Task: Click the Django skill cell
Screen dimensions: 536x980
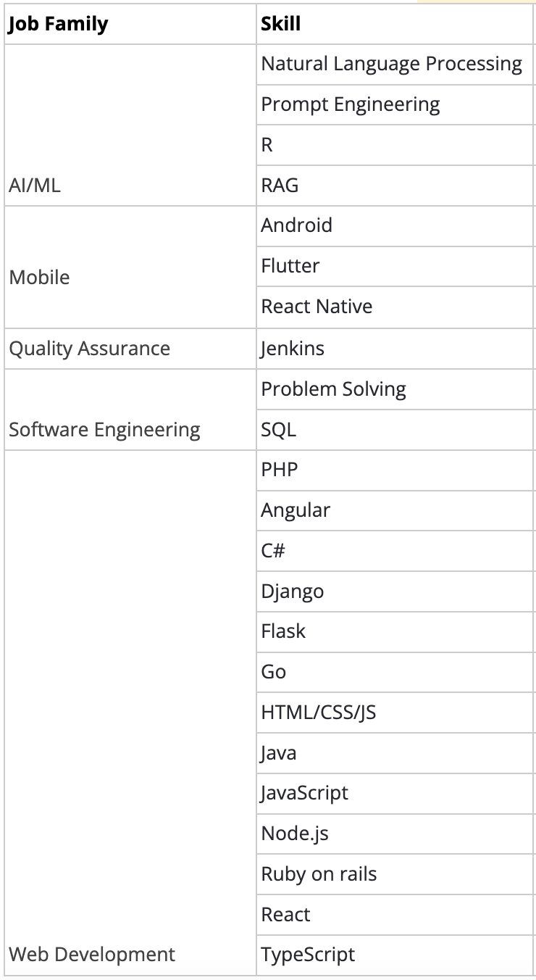Action: pos(293,591)
